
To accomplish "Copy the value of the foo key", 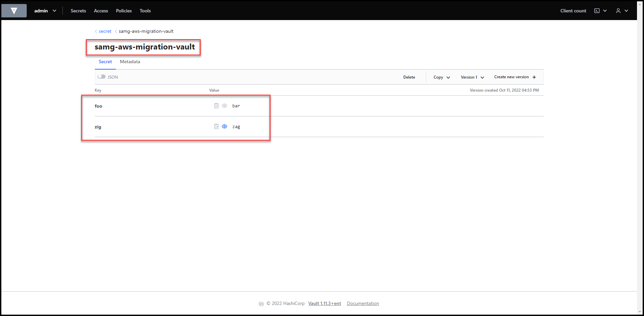I will click(216, 106).
